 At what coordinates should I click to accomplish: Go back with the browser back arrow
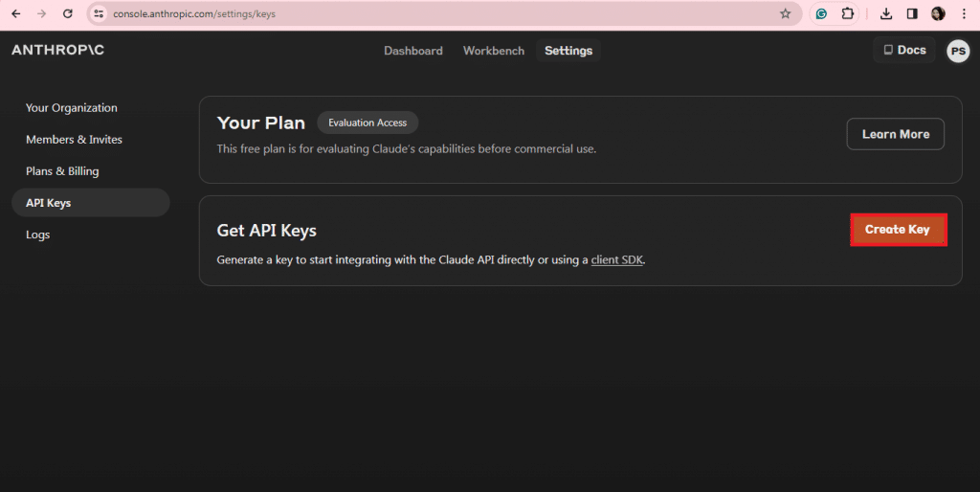(16, 13)
